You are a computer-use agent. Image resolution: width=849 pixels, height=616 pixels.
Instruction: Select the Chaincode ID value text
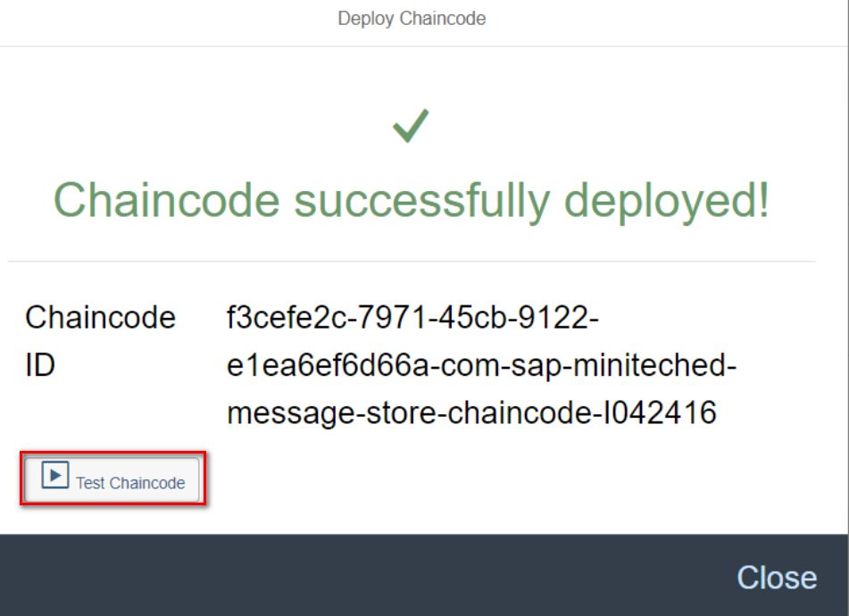(x=481, y=365)
